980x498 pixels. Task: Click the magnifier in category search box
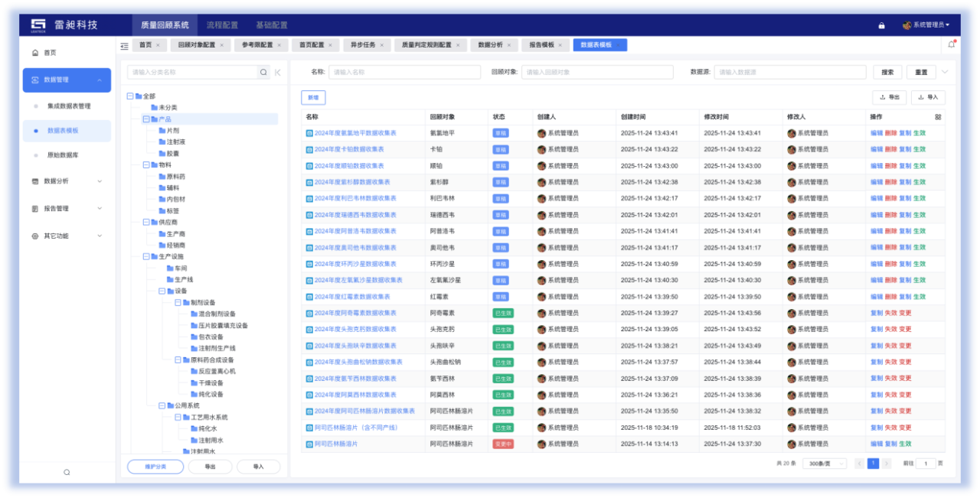[x=263, y=73]
